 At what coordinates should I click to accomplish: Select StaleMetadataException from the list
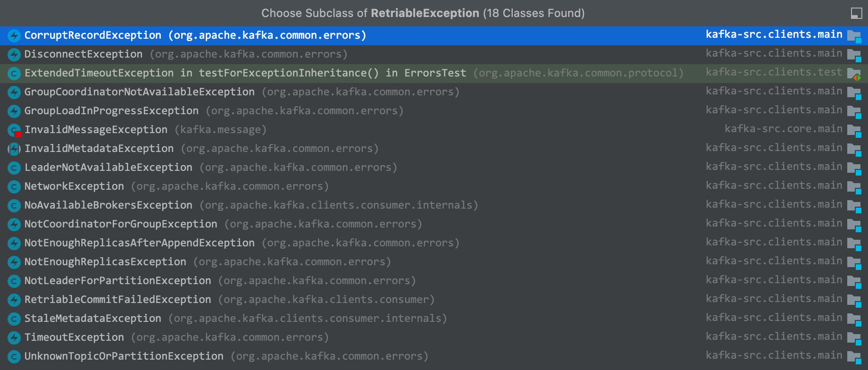[x=434, y=319]
